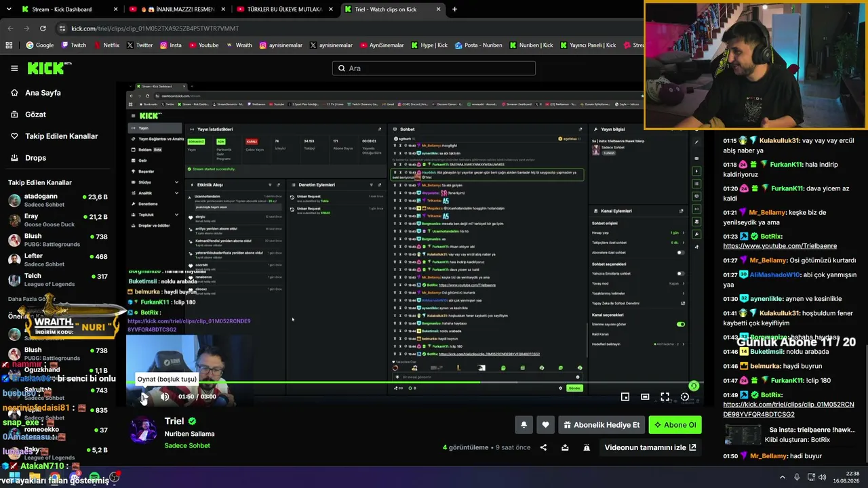868x488 pixels.
Task: Open the Telch channel in the sidebar
Action: click(x=58, y=280)
